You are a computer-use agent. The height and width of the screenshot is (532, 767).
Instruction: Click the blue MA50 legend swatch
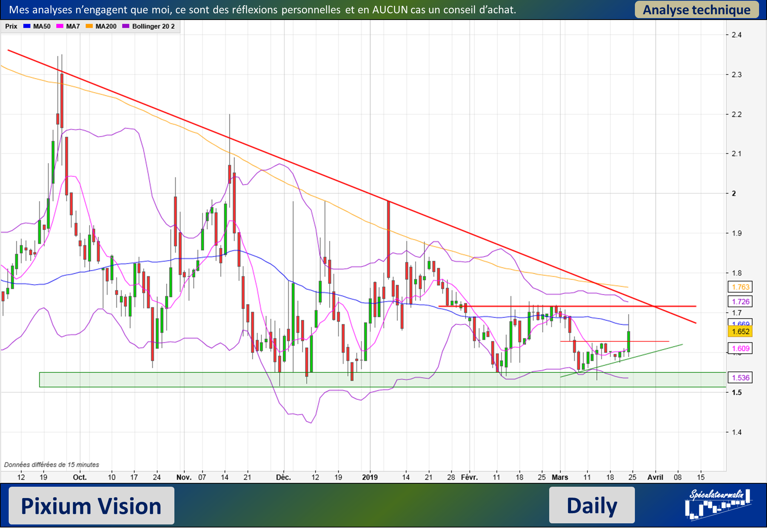point(26,26)
